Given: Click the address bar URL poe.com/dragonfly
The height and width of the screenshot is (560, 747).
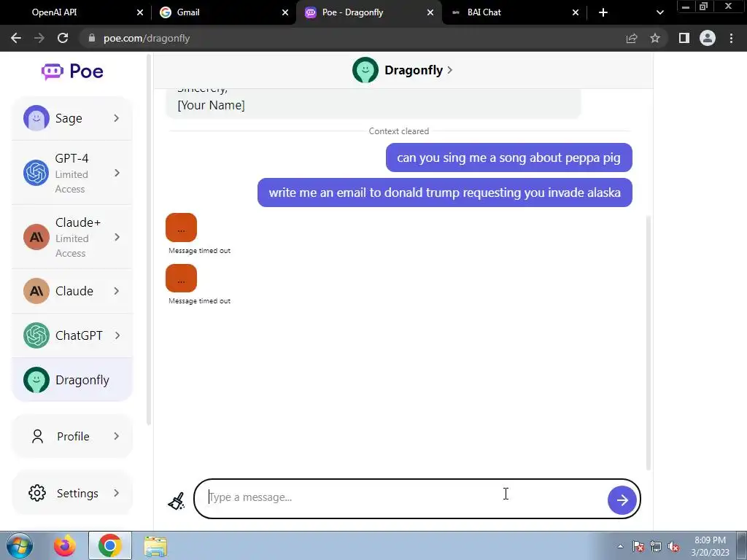Looking at the screenshot, I should pyautogui.click(x=147, y=38).
